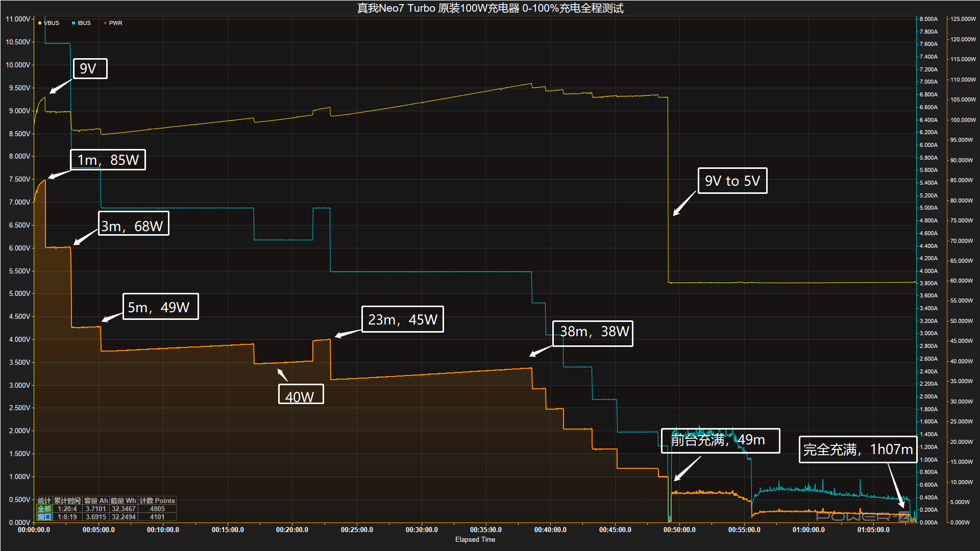Viewport: 980px width, 551px height.
Task: Select the 窗口 row label in the stats table
Action: coord(44,517)
